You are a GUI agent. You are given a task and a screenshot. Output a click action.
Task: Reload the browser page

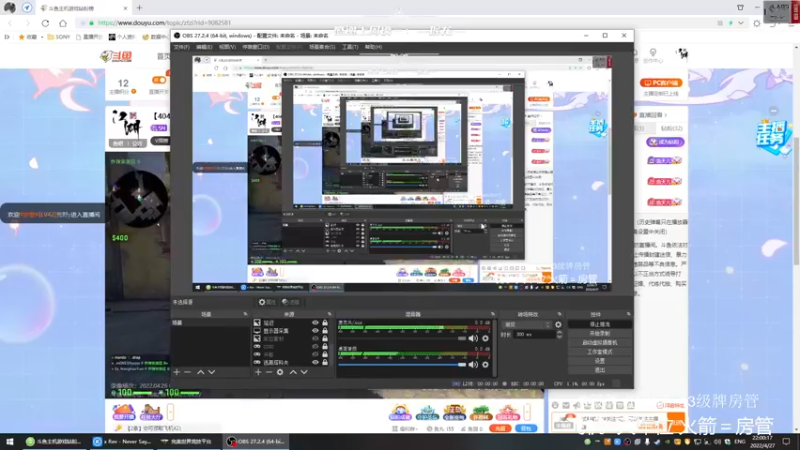(45, 23)
